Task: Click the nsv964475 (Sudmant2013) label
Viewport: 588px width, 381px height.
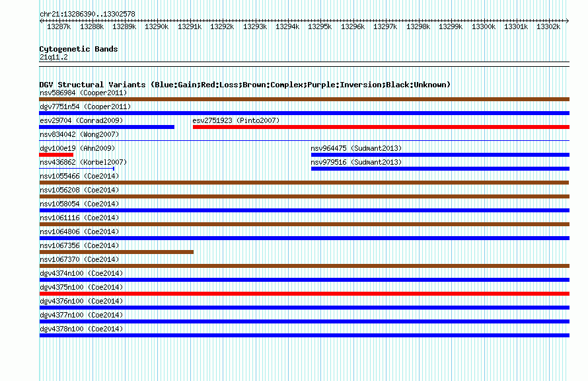Action: 356,148
